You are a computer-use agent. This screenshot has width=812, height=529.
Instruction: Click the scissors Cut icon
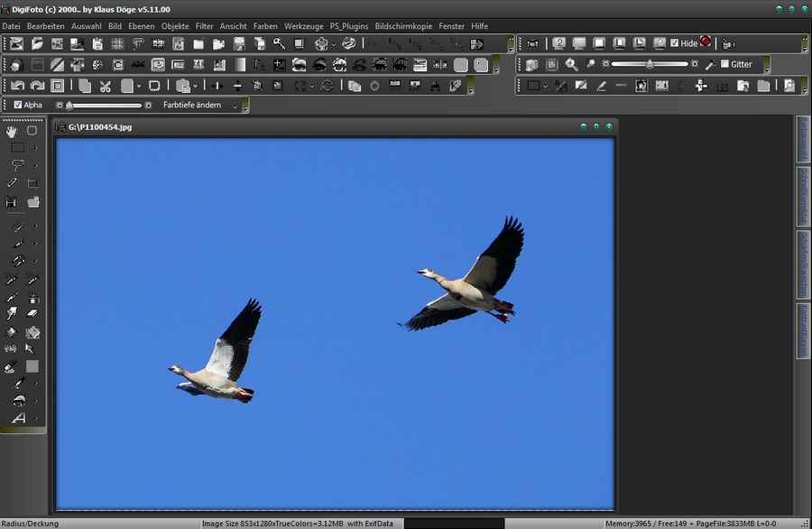[x=106, y=86]
